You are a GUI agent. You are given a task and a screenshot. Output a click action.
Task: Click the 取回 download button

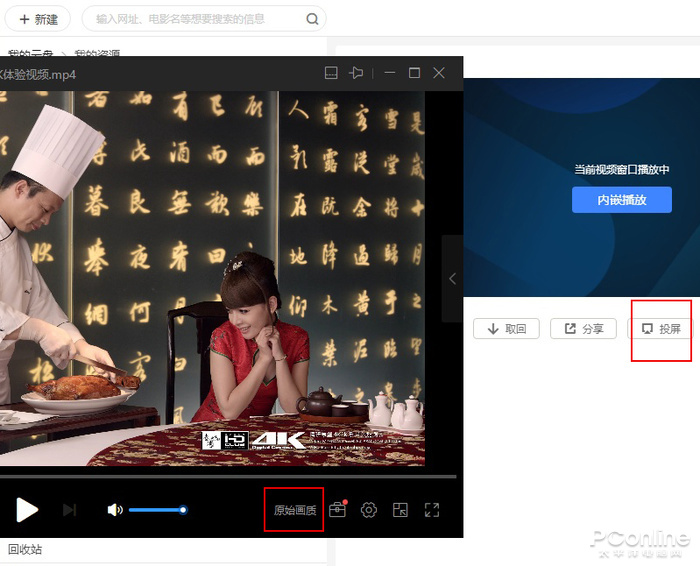pos(507,328)
